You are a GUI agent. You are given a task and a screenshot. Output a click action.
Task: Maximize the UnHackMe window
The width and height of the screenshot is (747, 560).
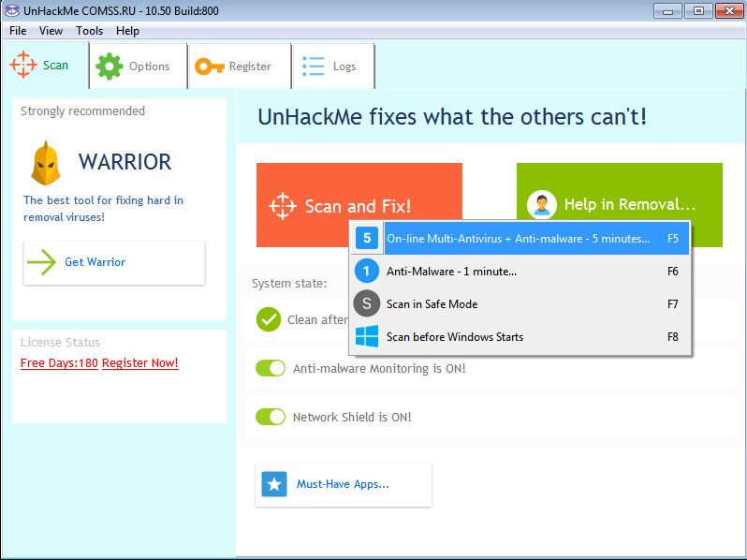coord(698,10)
